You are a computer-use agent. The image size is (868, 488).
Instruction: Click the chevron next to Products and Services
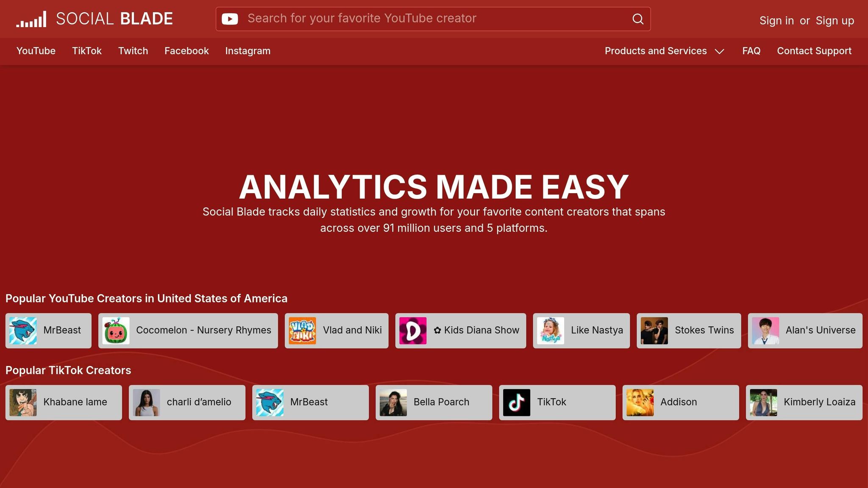point(719,51)
